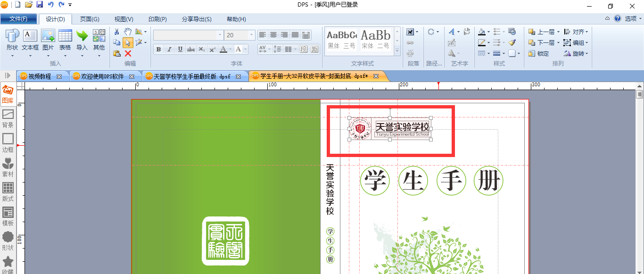Toggle Italic text formatting
The width and height of the screenshot is (644, 274).
169,49
